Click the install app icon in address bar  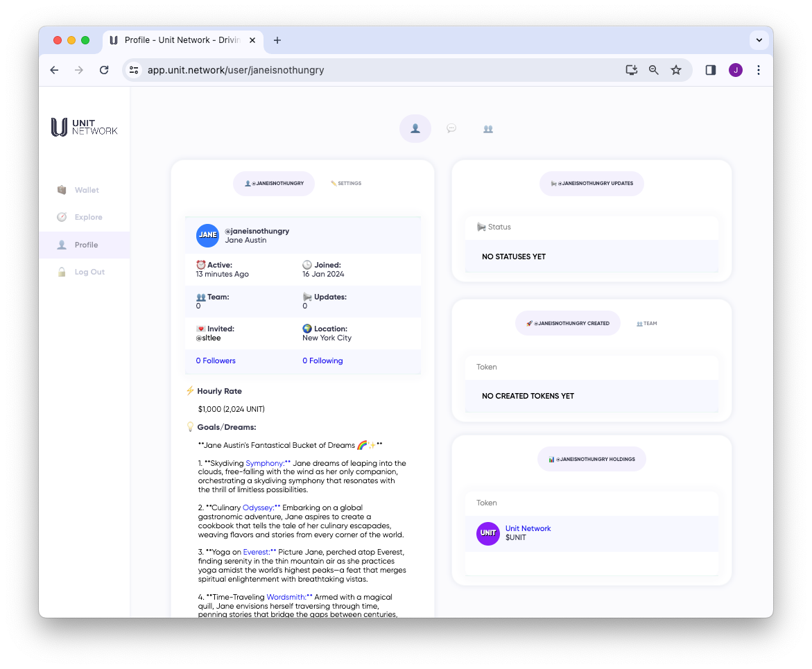[631, 70]
